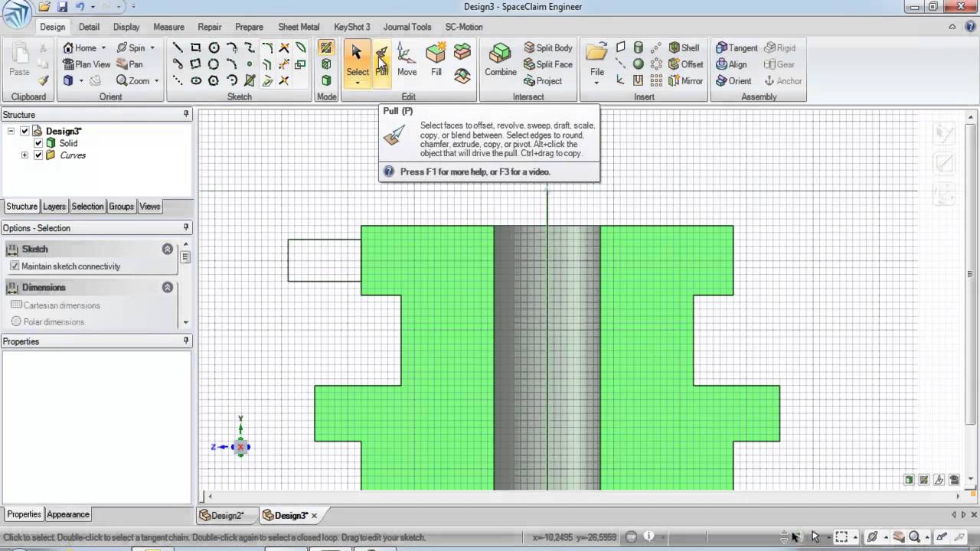980x551 pixels.
Task: Collapse the Design3 tree node
Action: tap(11, 131)
